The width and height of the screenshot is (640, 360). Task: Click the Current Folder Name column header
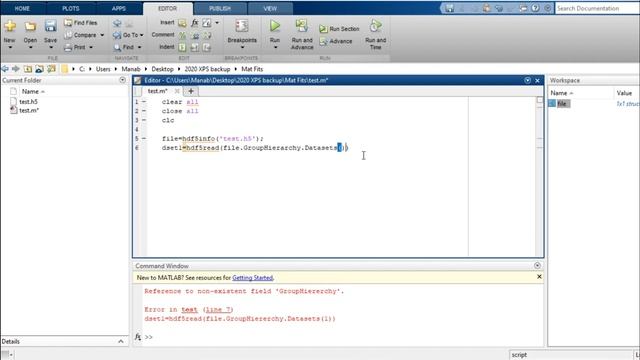[31, 92]
